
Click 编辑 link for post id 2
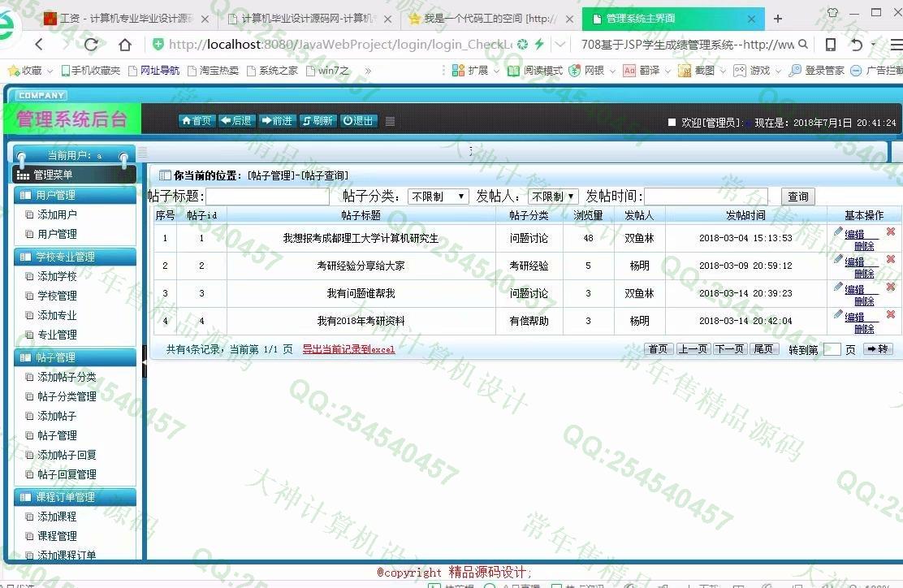pos(854,262)
